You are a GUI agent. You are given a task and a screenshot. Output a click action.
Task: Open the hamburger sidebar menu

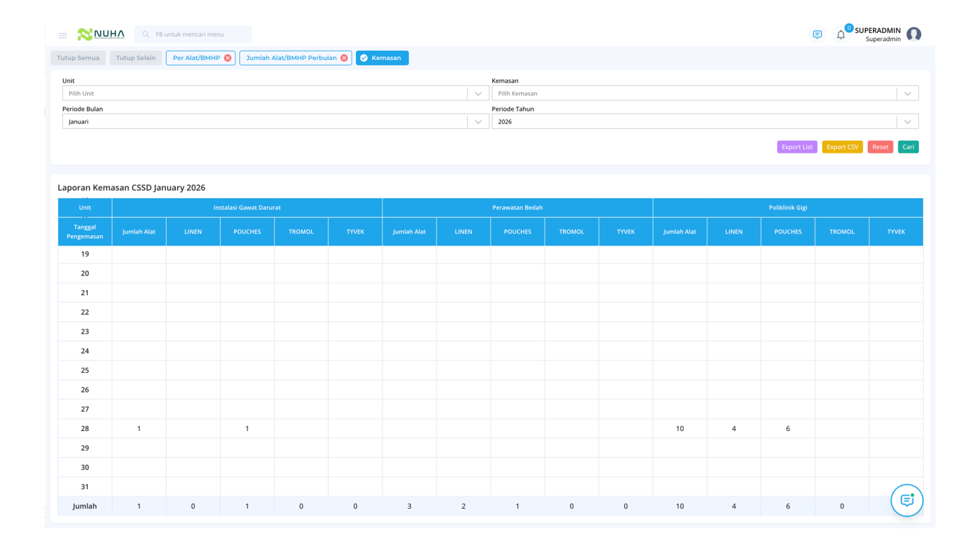point(62,35)
